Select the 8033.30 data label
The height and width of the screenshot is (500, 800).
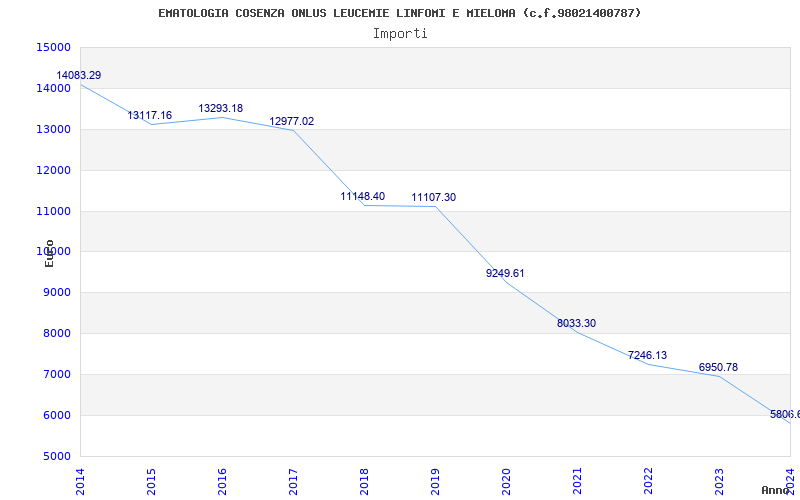pos(576,323)
